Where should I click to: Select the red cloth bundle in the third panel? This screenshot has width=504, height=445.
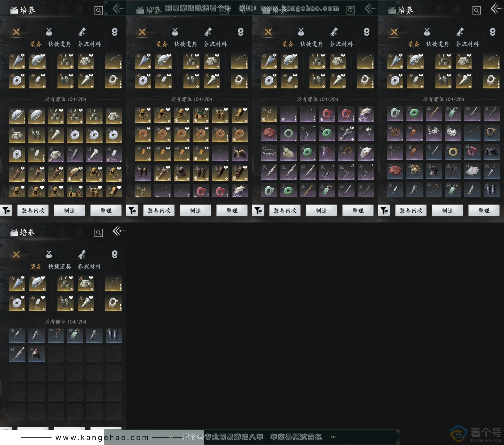(270, 133)
